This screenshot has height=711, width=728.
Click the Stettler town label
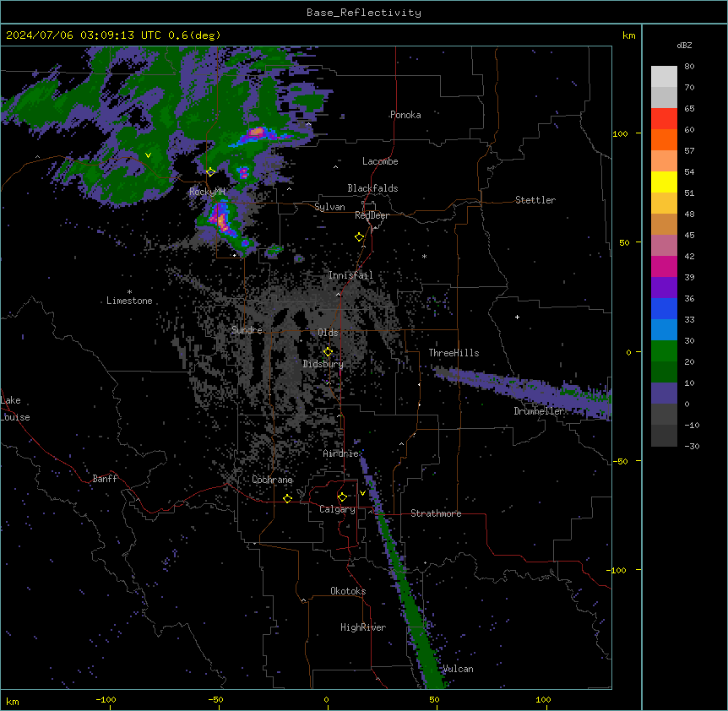click(x=535, y=200)
